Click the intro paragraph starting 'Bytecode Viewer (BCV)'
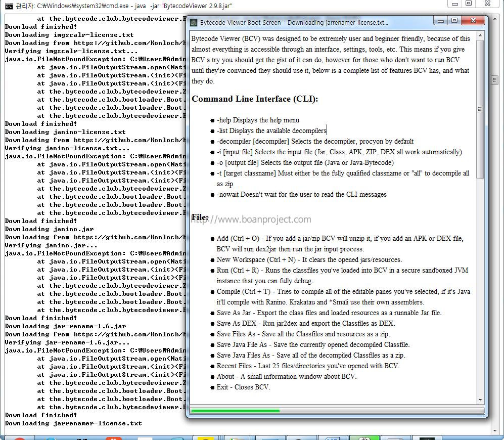504x440 pixels. (x=331, y=60)
